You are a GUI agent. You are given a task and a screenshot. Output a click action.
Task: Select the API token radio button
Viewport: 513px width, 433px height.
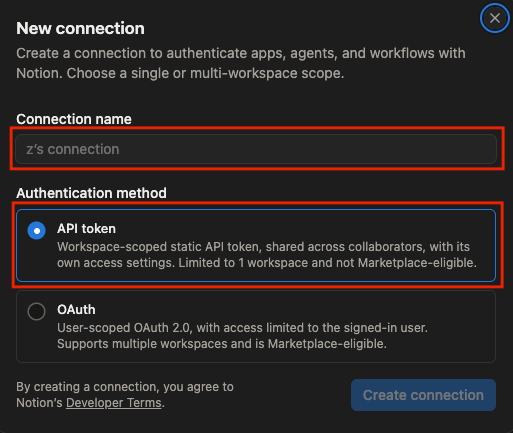37,230
